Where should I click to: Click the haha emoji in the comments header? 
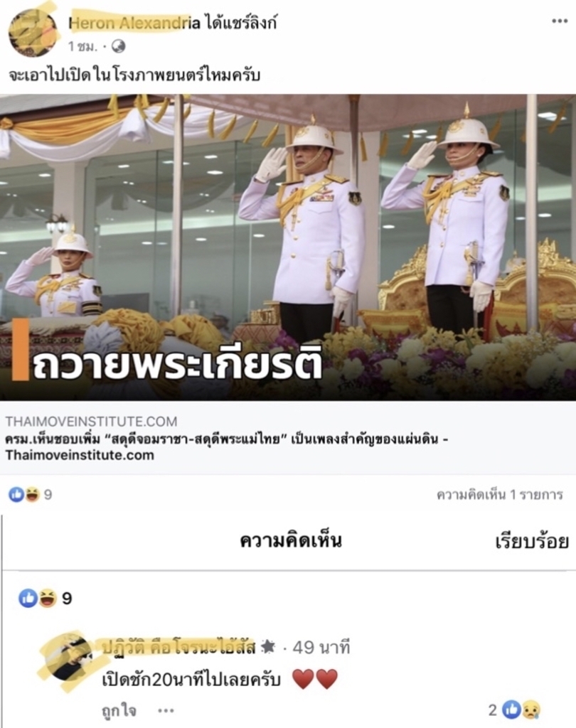tap(48, 598)
